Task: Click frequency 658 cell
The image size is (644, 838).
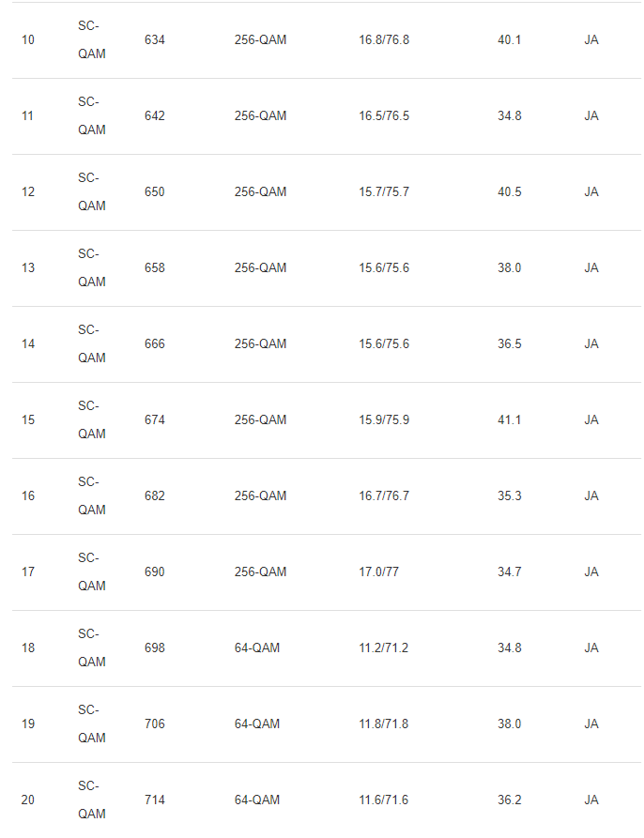Action: tap(155, 268)
